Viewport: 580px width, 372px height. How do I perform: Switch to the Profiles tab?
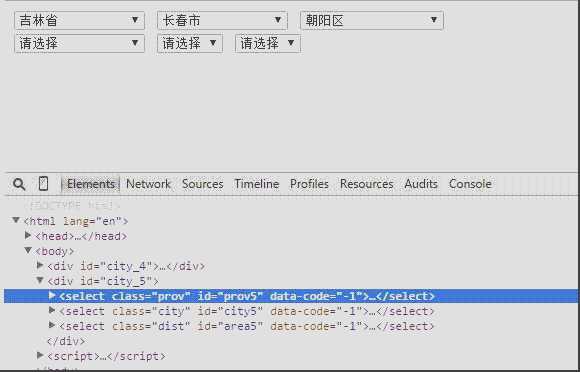(x=309, y=184)
